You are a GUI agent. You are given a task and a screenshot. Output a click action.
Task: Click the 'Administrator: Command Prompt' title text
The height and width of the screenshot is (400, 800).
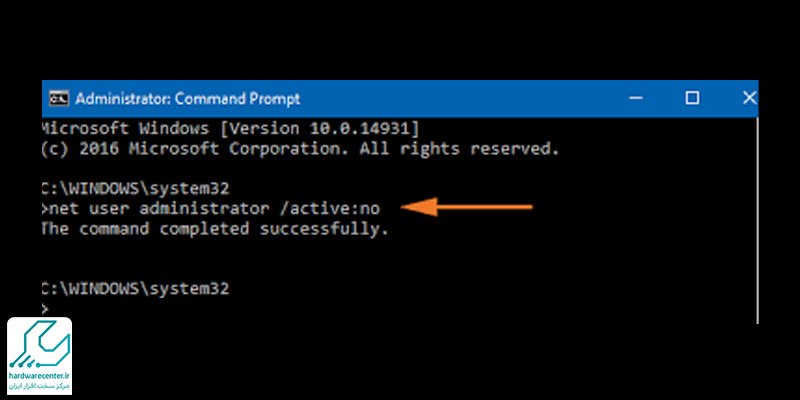click(x=188, y=99)
